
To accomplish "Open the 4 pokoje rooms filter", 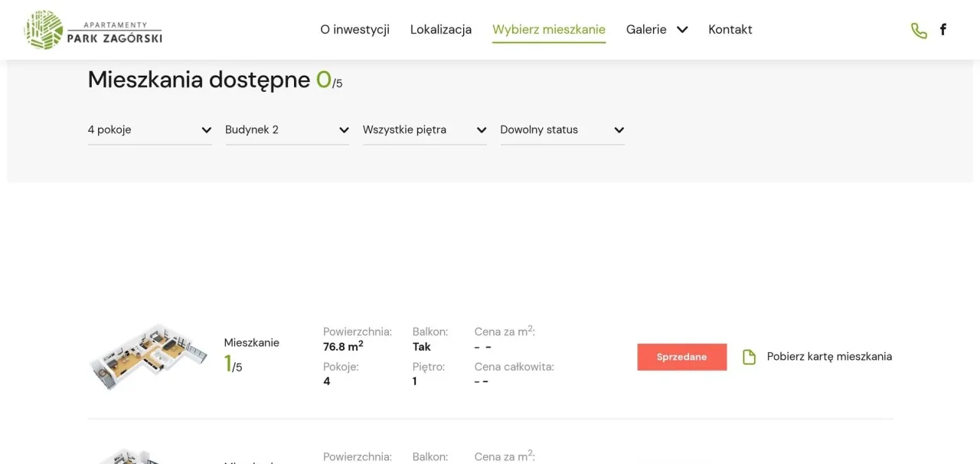I will point(150,130).
